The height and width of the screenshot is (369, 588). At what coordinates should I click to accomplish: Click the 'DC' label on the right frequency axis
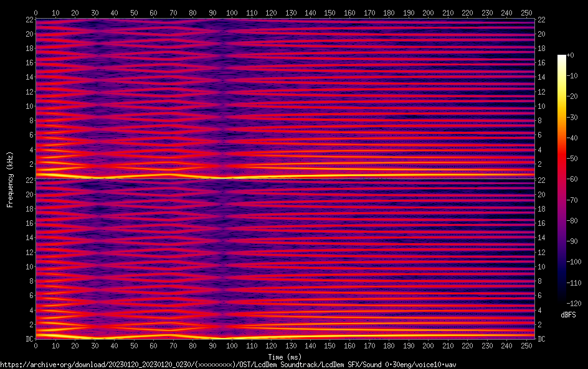click(x=541, y=339)
